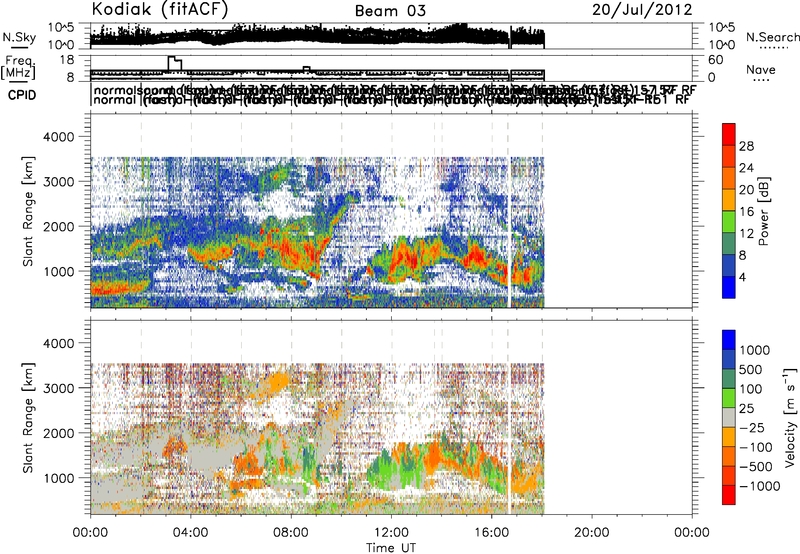Click the 'Kodiak (fitACF)' plot title
Image resolution: width=800 pixels, height=554 pixels.
tap(160, 10)
